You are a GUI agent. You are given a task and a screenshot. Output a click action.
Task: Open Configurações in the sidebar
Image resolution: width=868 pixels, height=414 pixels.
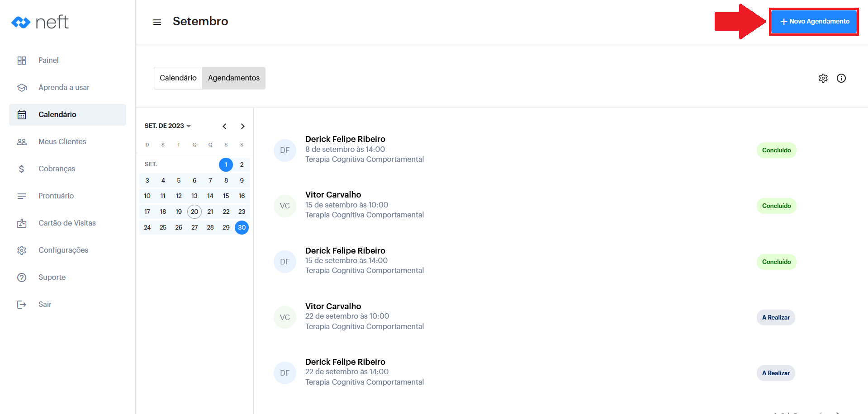click(63, 250)
